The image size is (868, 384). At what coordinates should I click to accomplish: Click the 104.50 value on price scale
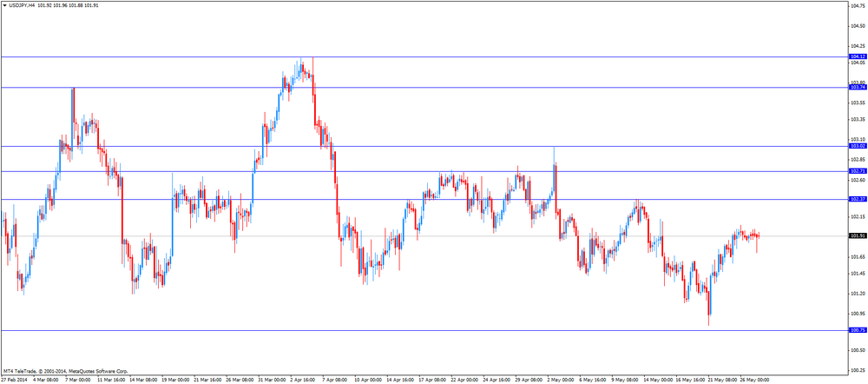coord(858,26)
